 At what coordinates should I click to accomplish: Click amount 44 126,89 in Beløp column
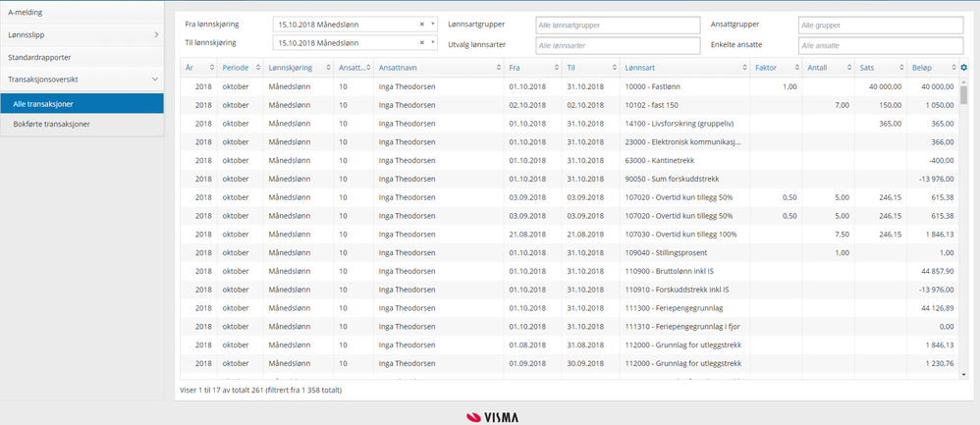[938, 308]
